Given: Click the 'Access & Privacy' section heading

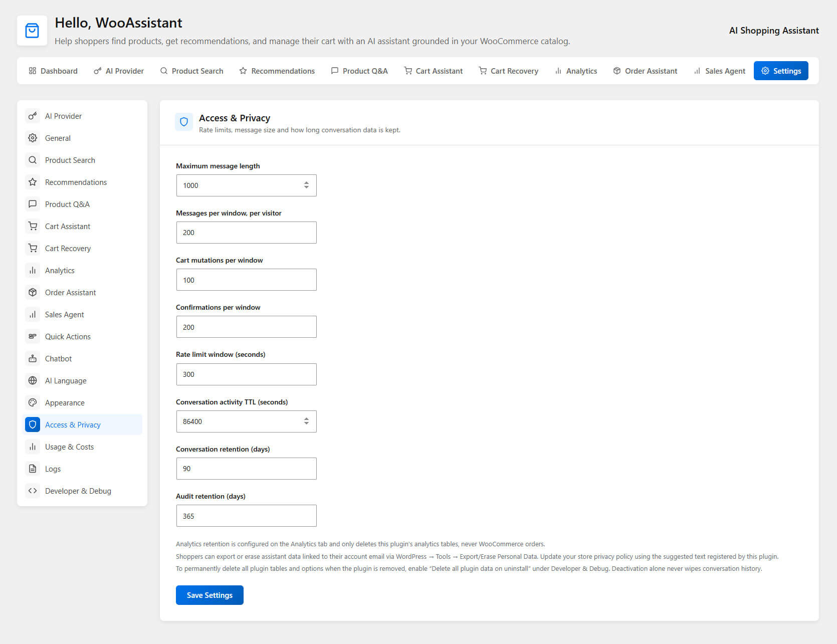Looking at the screenshot, I should (x=235, y=118).
